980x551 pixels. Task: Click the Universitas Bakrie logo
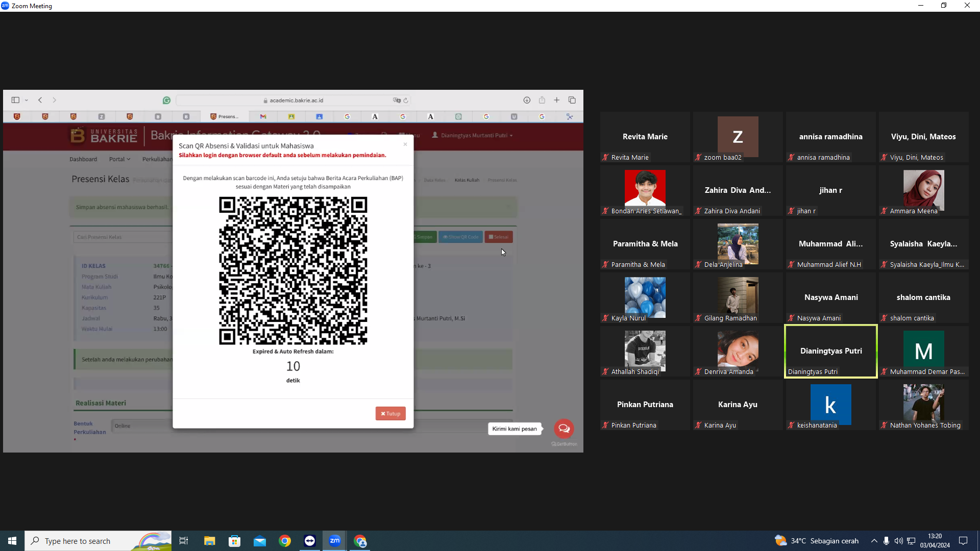[104, 136]
